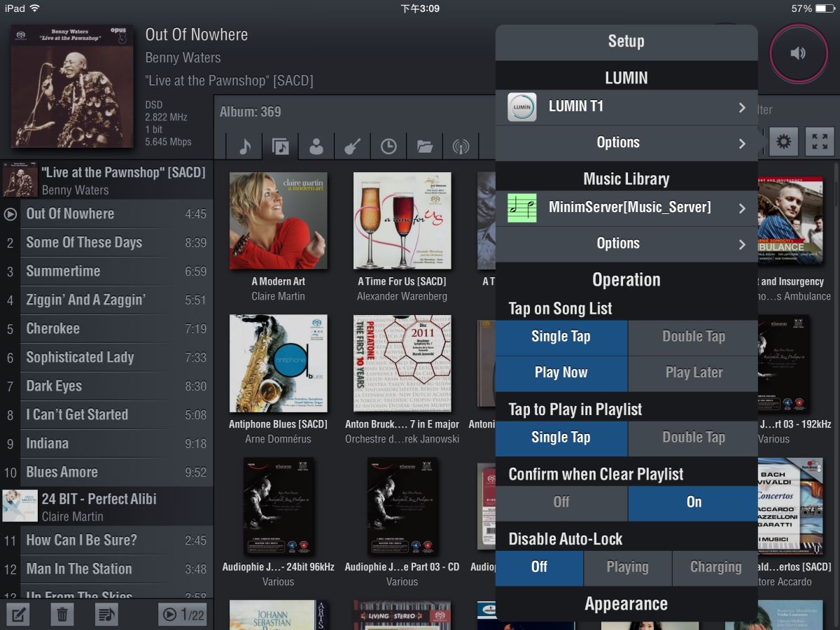Play the track Indiana
This screenshot has height=630, width=840.
click(106, 444)
